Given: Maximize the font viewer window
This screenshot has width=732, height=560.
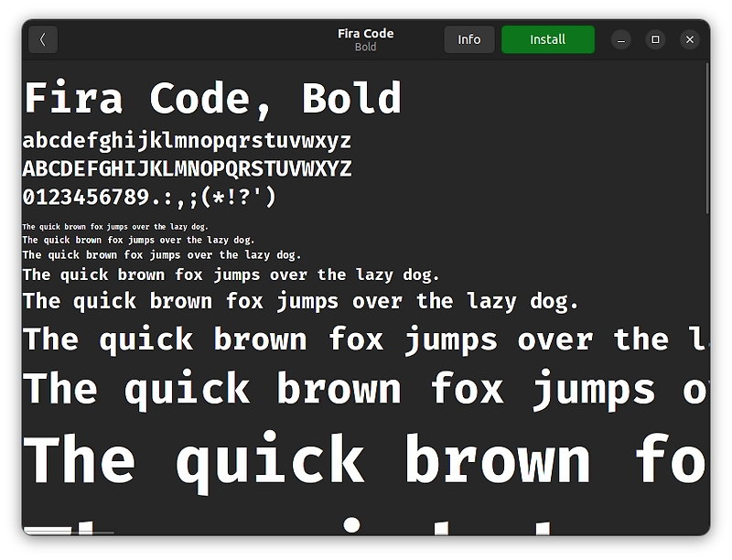Looking at the screenshot, I should tap(655, 39).
